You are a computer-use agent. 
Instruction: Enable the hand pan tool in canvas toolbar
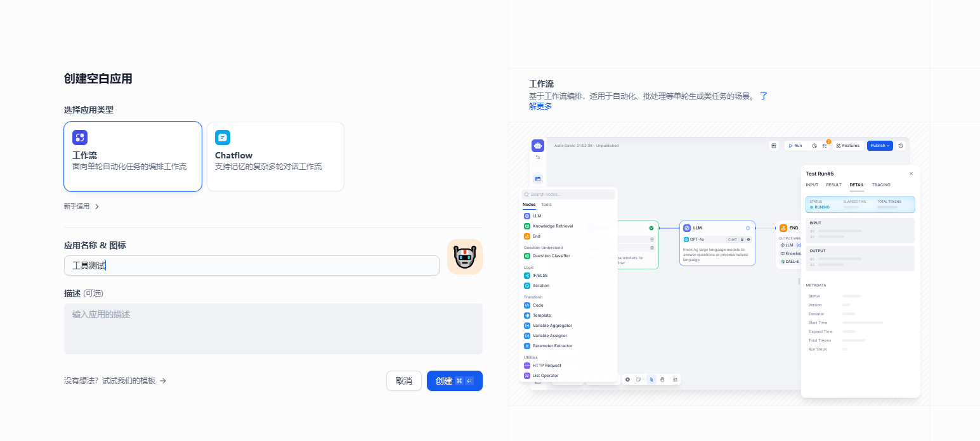(662, 379)
